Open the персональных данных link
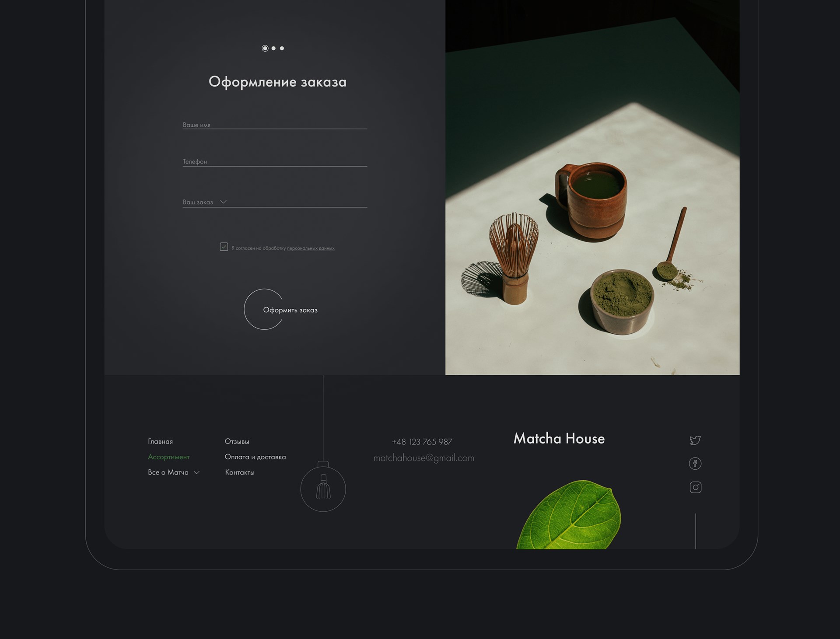The image size is (840, 639). click(311, 248)
